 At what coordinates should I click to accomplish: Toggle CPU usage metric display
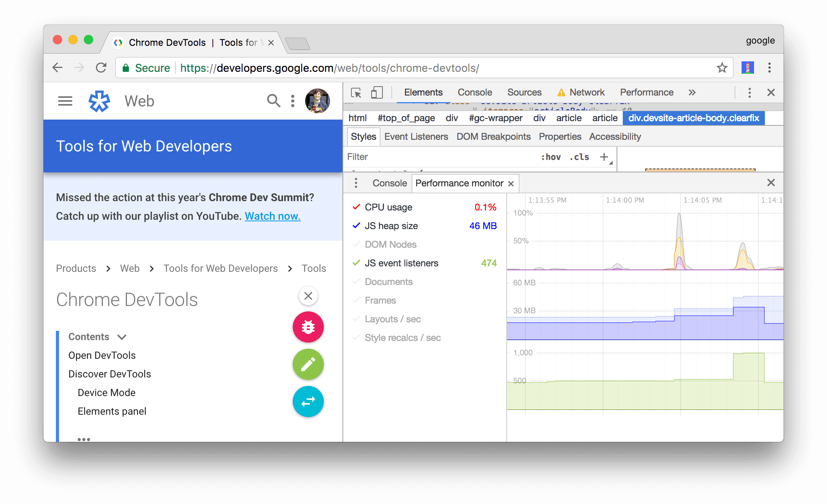point(355,207)
